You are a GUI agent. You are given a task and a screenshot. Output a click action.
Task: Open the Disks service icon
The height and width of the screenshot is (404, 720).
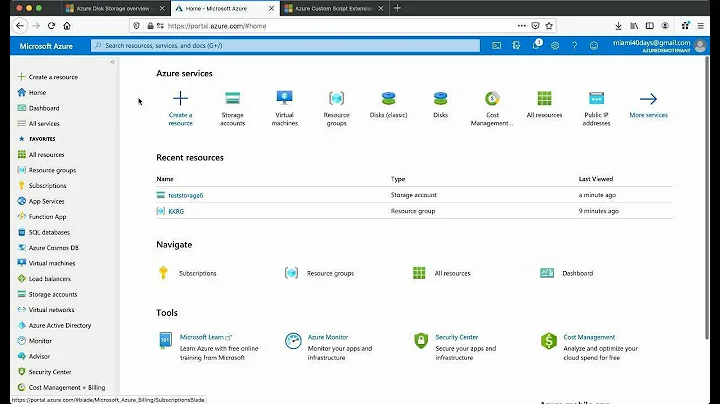point(440,98)
